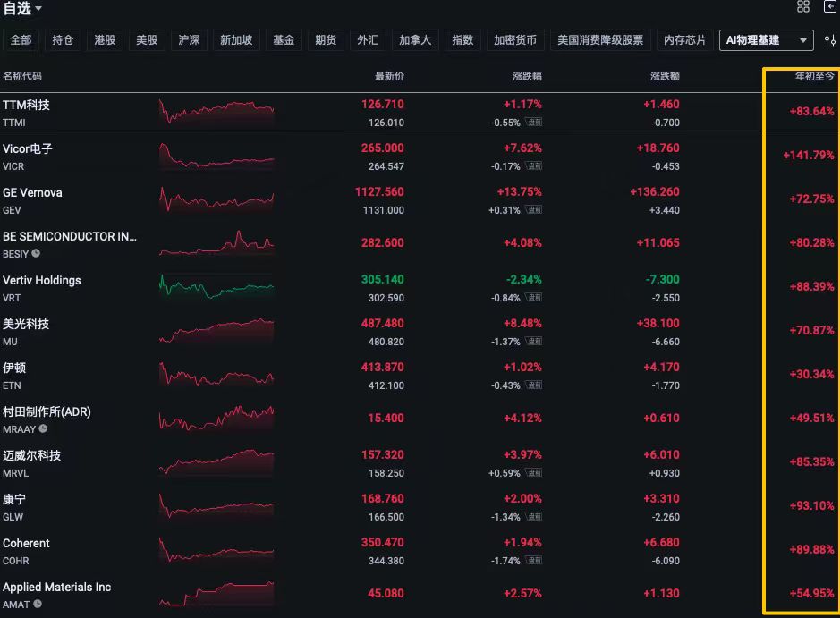Open the Coherent stock entry
The height and width of the screenshot is (618, 840).
click(26, 543)
